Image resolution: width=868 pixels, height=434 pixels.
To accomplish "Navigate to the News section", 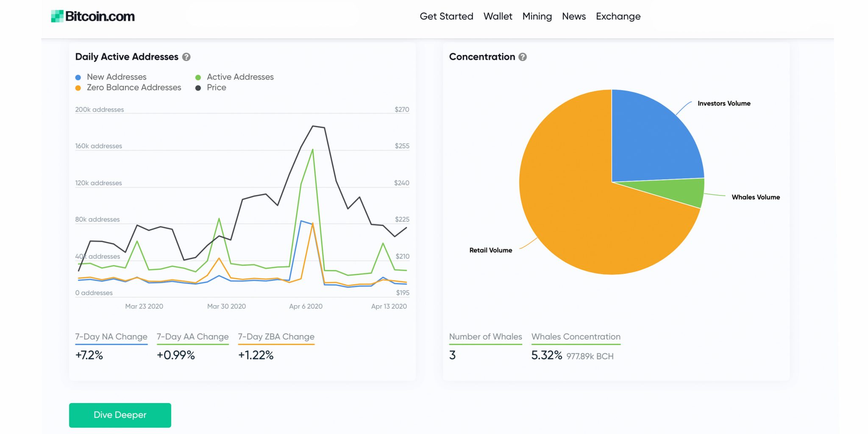I will pyautogui.click(x=573, y=17).
